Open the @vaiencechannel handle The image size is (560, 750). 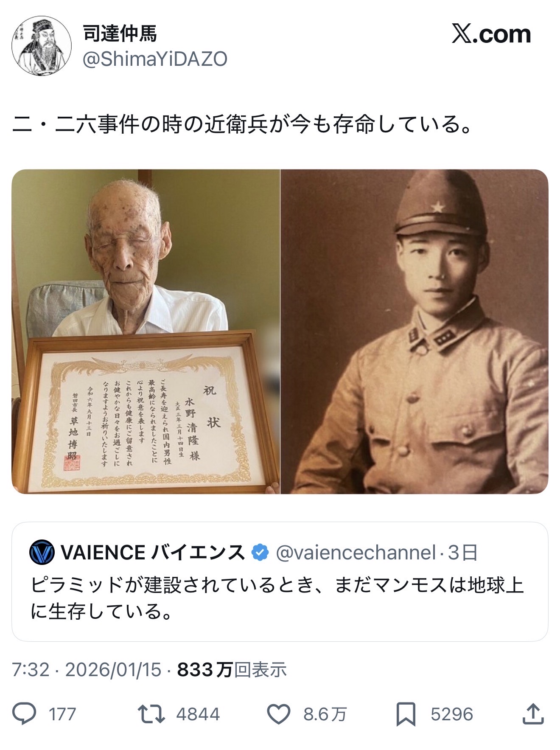click(356, 553)
